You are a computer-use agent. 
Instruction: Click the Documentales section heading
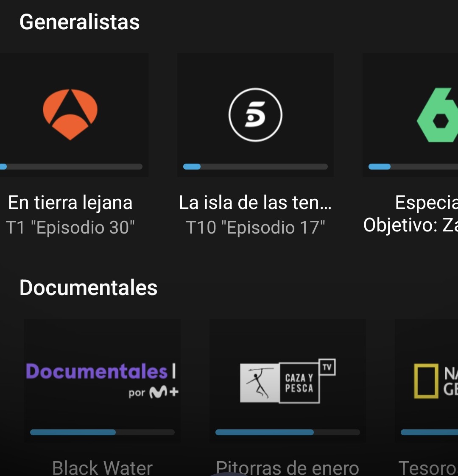coord(88,287)
